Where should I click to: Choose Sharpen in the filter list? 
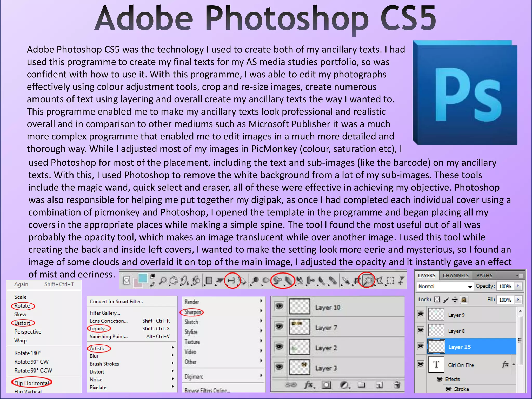pyautogui.click(x=192, y=312)
